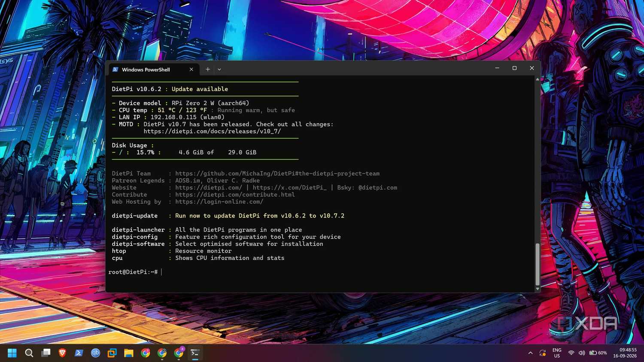Image resolution: width=644 pixels, height=362 pixels.
Task: Click the 'dietpi-software' command name
Action: coord(138,244)
